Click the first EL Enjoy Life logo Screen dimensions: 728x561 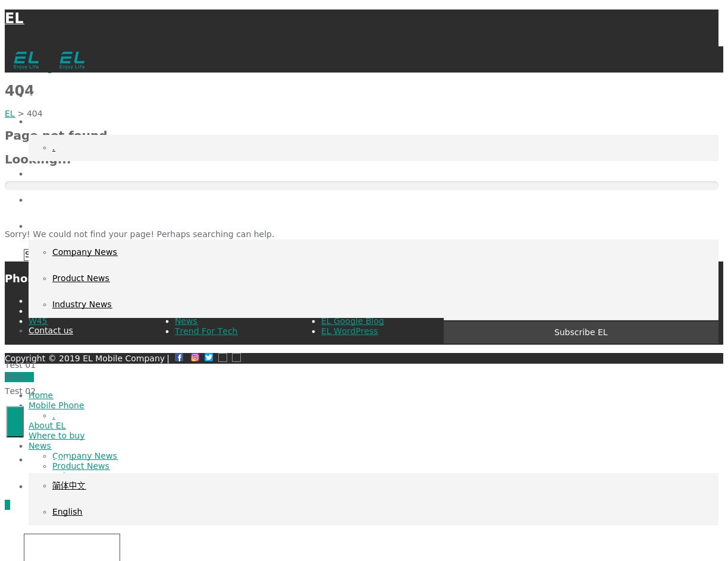coord(27,61)
